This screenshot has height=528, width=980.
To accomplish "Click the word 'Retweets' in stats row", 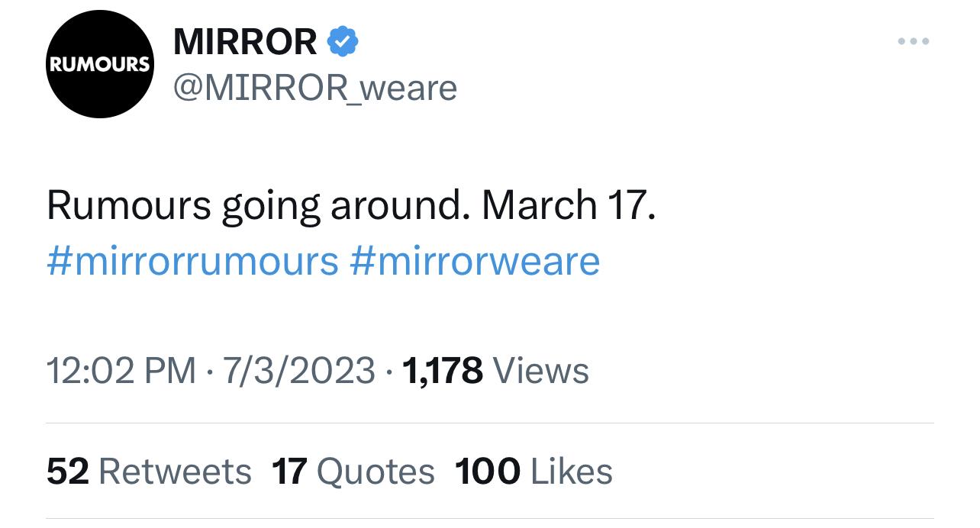I will [x=175, y=472].
